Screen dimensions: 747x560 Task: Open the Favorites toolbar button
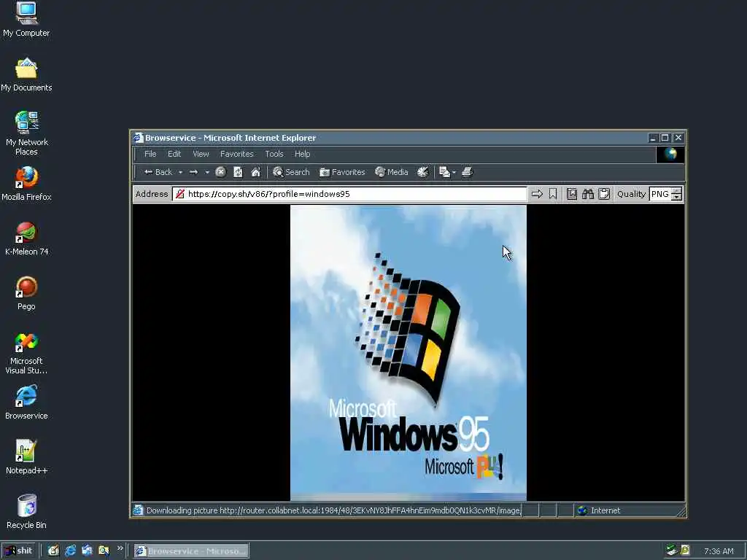point(342,172)
